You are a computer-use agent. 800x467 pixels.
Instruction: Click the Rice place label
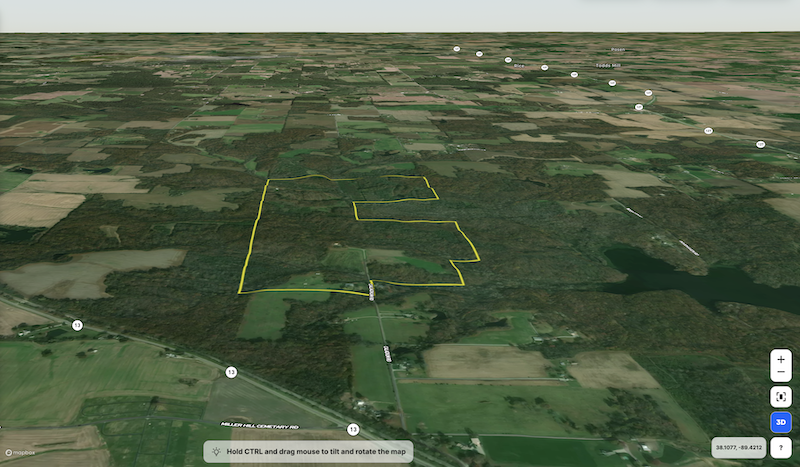click(518, 68)
